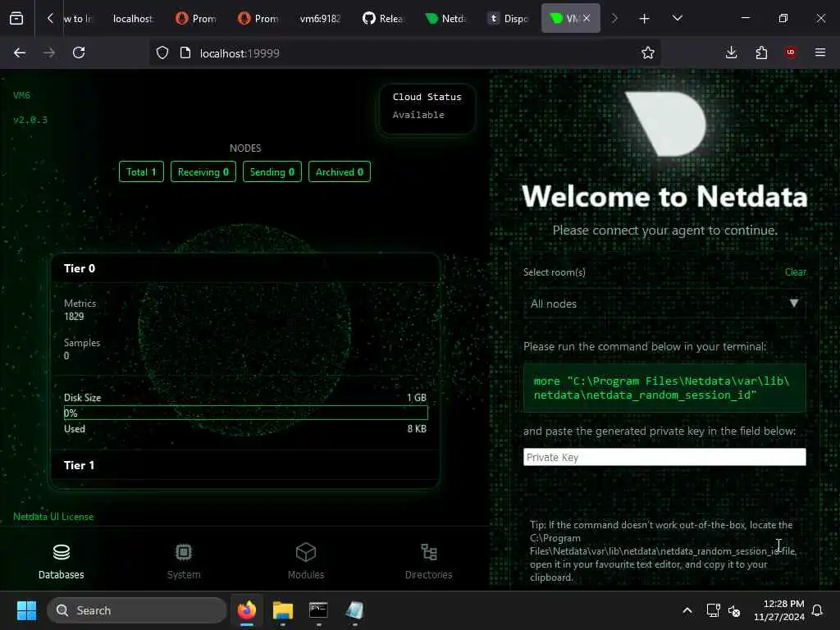The width and height of the screenshot is (840, 630).
Task: Select the Archived 0 nodes badge
Action: click(x=340, y=172)
